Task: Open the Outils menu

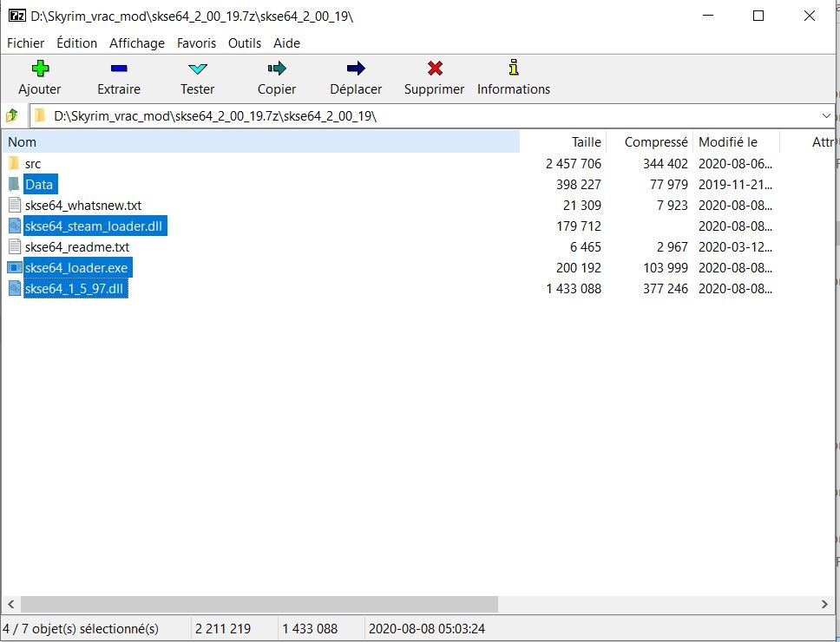Action: [245, 43]
